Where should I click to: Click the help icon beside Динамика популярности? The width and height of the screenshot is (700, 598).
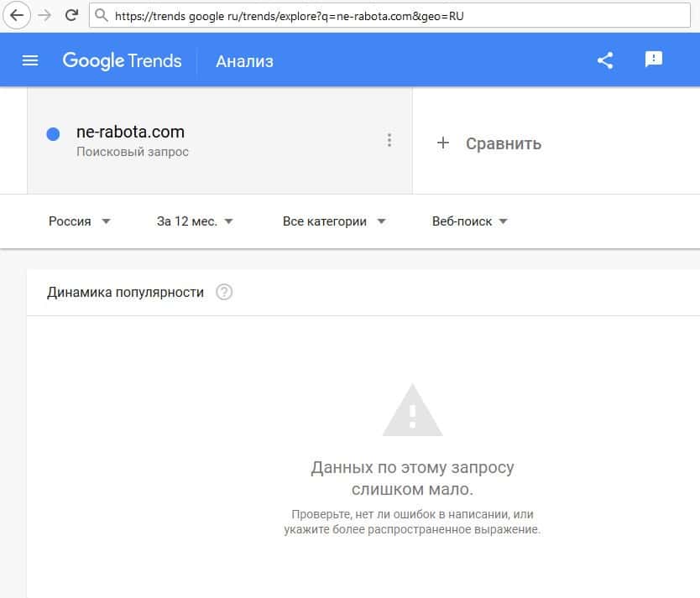(224, 293)
